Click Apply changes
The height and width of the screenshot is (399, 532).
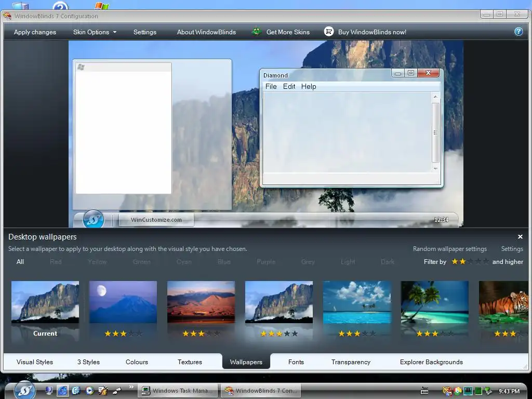click(x=35, y=32)
